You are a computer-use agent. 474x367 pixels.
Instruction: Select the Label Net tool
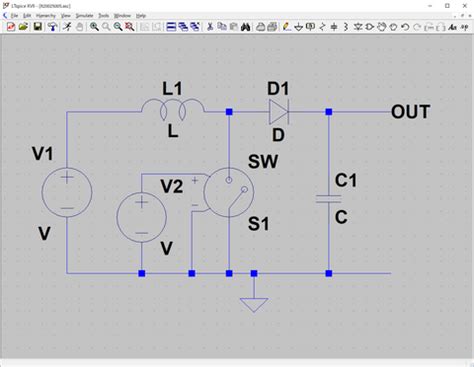point(310,27)
